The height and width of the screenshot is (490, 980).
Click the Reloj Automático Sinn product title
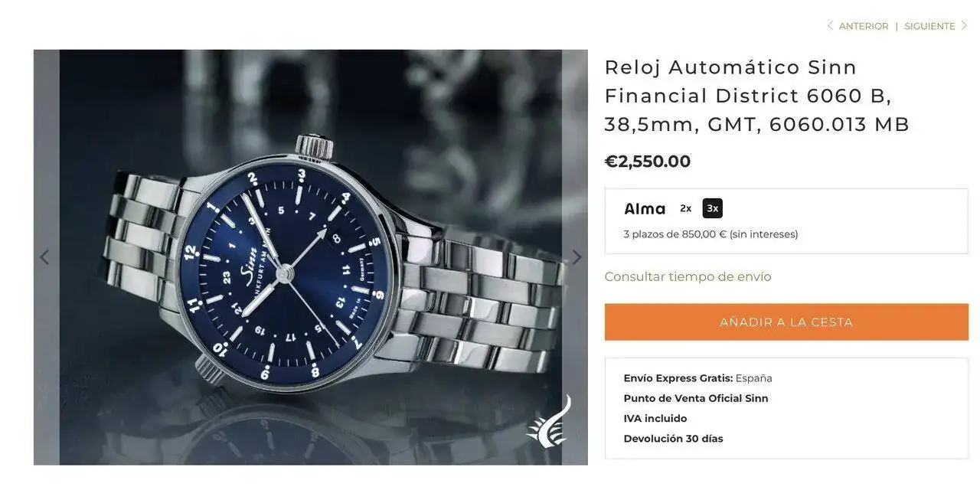[x=757, y=96]
